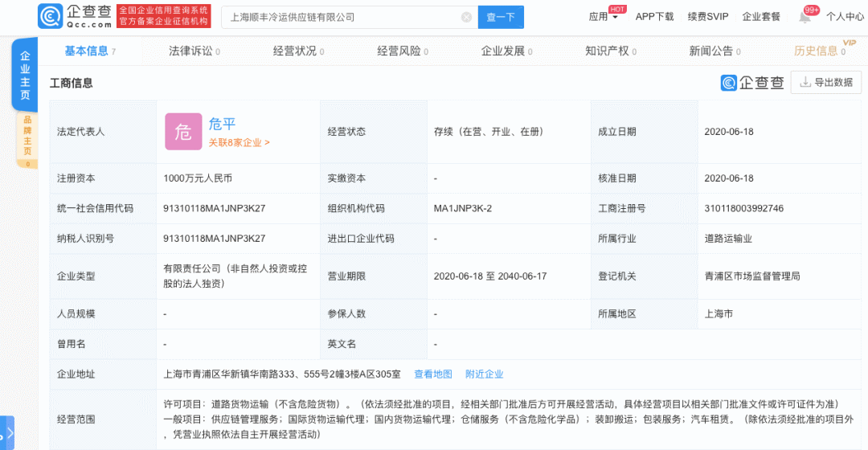Select the 品牌主页 side tab
Image resolution: width=868 pixels, height=450 pixels.
27,140
